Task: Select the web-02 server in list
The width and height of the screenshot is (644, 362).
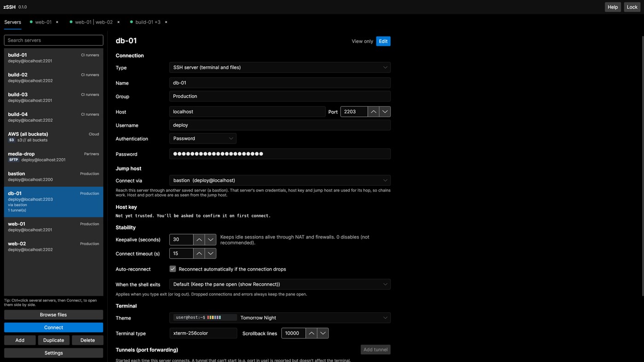Action: point(53,247)
